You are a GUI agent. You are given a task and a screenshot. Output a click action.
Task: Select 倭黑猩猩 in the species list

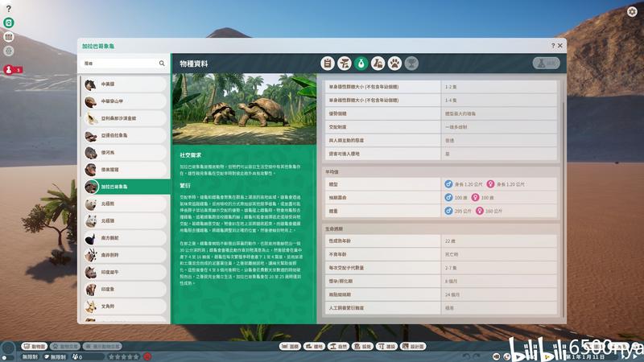125,170
